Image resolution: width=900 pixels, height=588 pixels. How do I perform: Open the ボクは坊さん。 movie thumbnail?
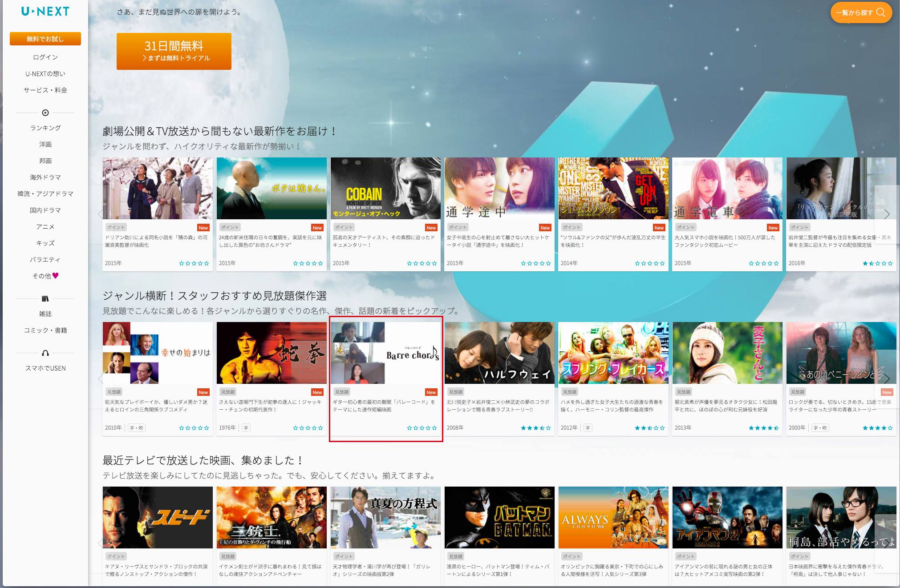pos(272,188)
